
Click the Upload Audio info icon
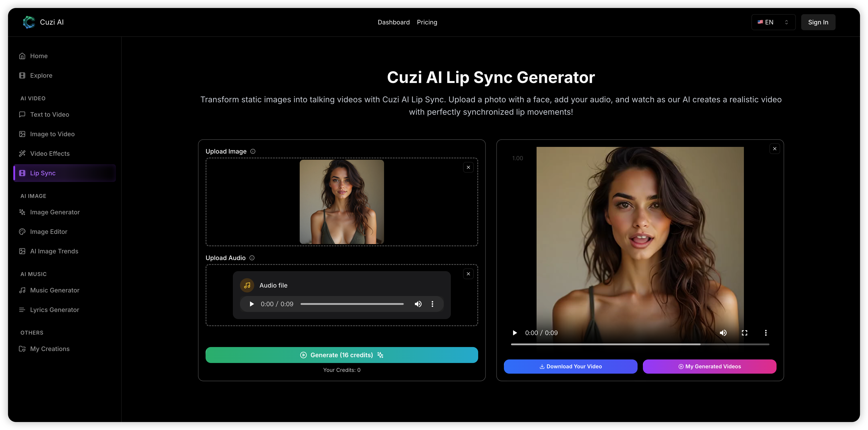pyautogui.click(x=252, y=258)
